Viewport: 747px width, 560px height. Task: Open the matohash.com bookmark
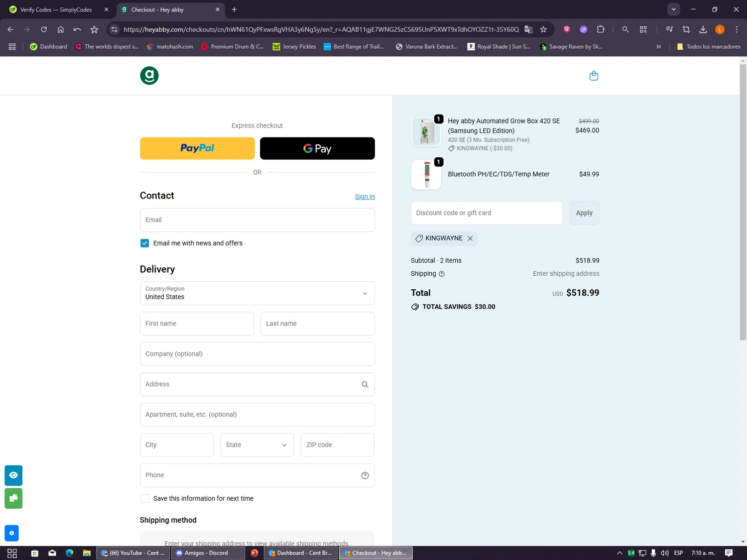click(170, 47)
